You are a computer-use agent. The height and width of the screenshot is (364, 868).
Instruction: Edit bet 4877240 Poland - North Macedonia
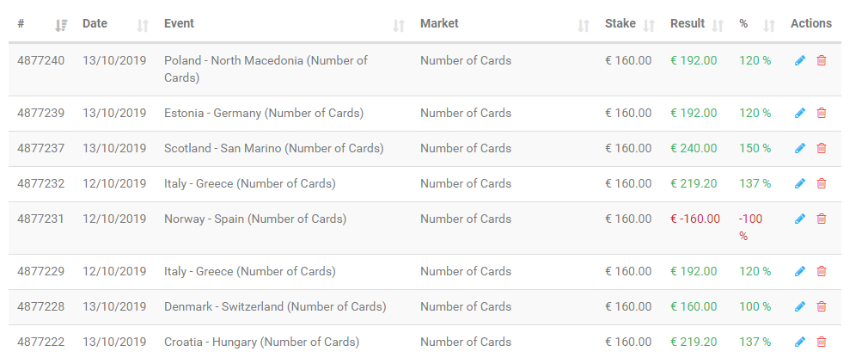point(800,61)
